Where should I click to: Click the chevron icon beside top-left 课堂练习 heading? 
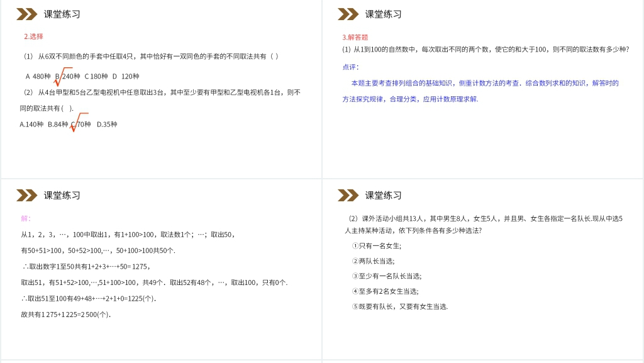click(26, 14)
